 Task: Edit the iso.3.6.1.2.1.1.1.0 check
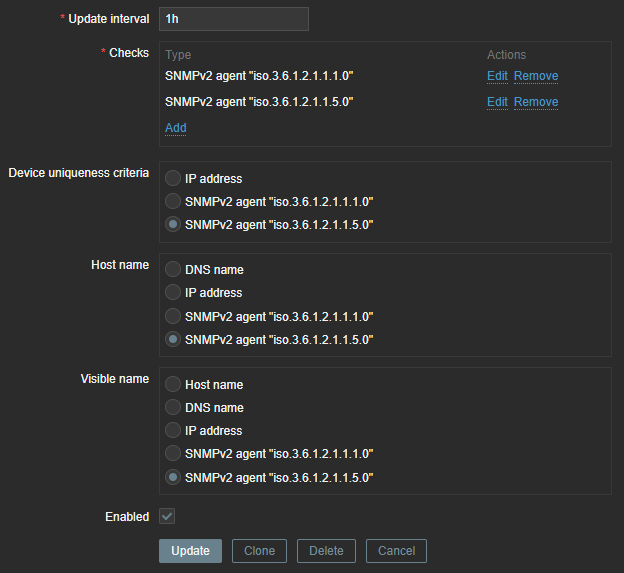pyautogui.click(x=497, y=76)
